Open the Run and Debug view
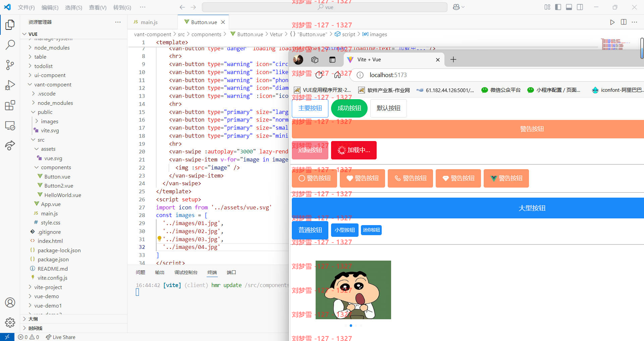The image size is (644, 341). [10, 85]
